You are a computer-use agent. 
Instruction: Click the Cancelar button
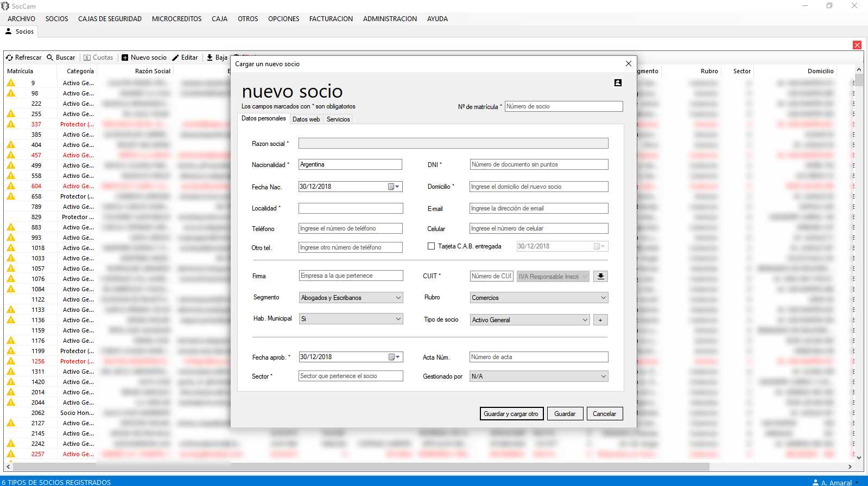[x=604, y=414]
